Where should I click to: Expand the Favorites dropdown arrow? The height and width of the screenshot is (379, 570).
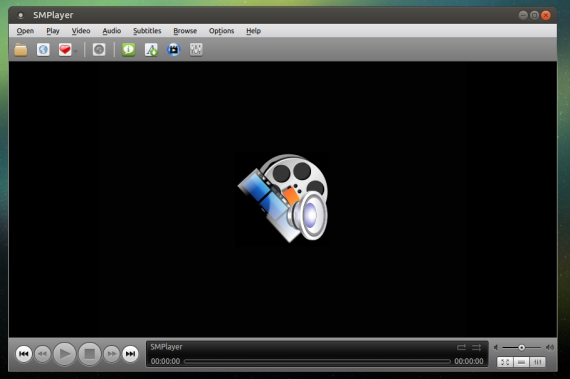click(76, 52)
